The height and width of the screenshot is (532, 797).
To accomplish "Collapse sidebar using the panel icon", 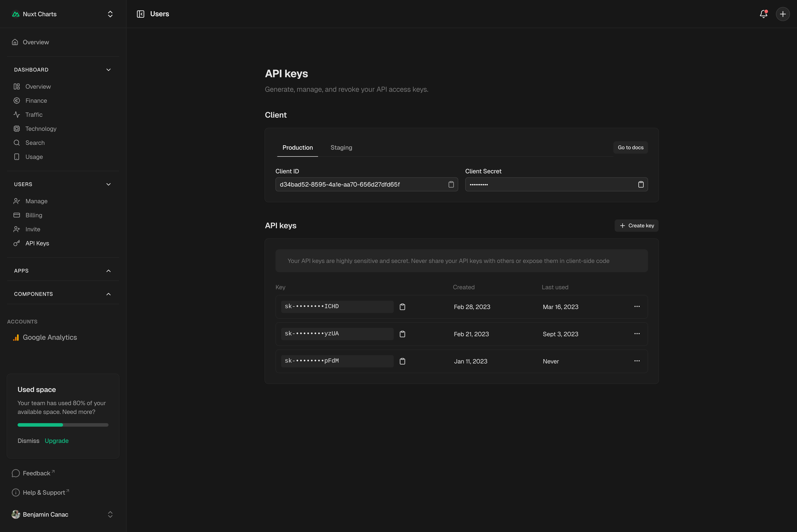I will click(x=141, y=14).
